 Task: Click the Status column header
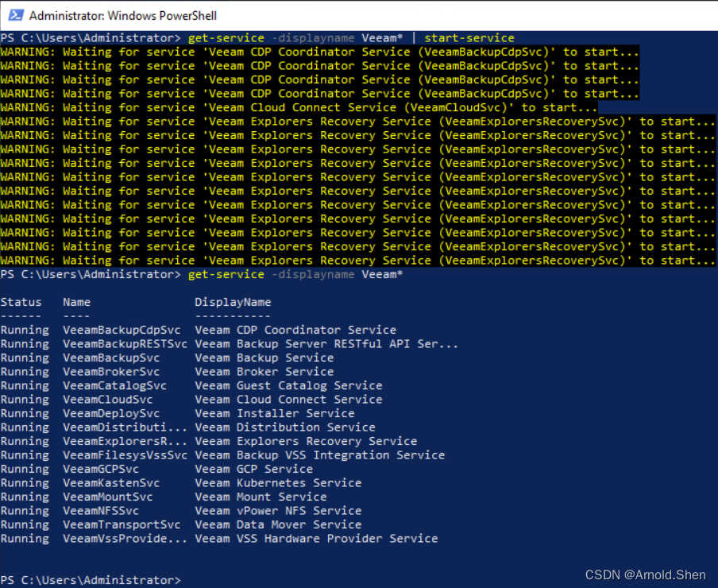(21, 302)
